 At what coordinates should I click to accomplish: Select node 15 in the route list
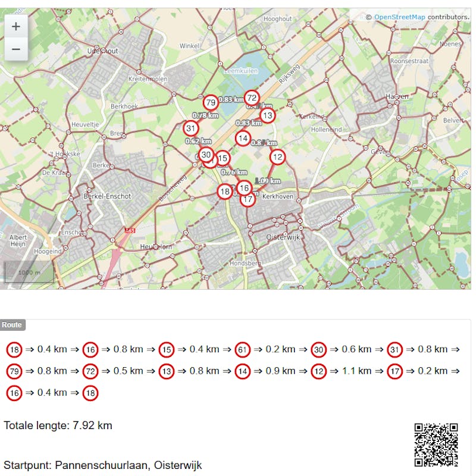coord(167,349)
